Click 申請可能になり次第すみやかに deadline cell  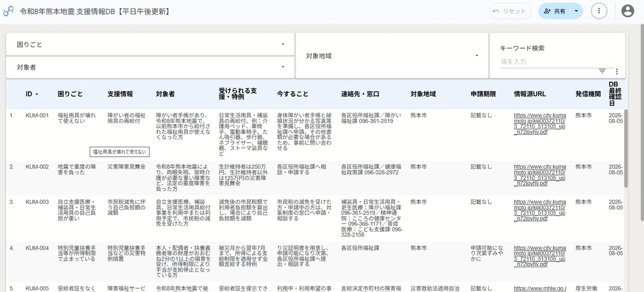(487, 254)
